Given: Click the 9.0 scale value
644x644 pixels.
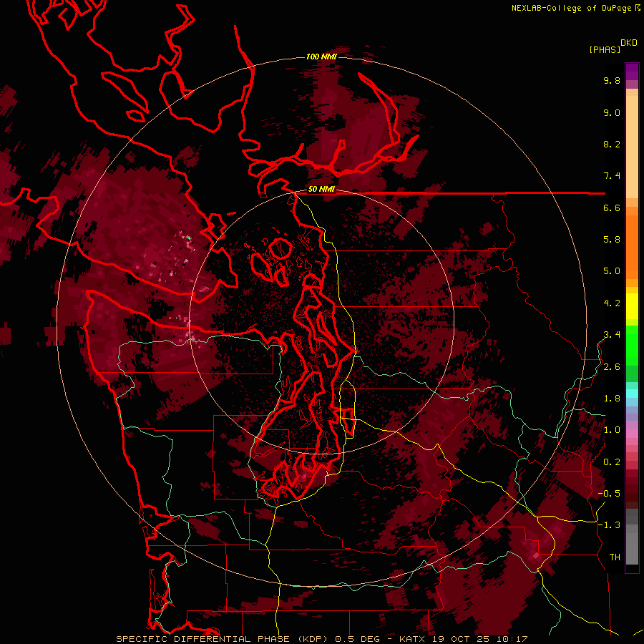Looking at the screenshot, I should (612, 112).
